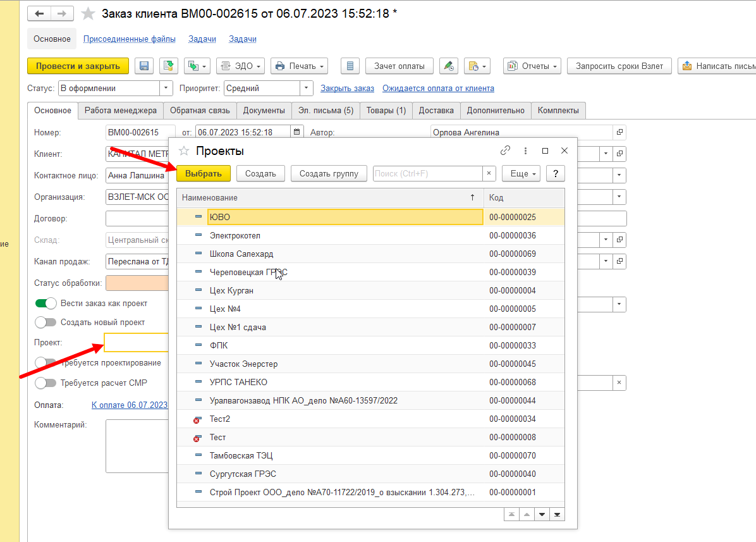The image size is (756, 542).
Task: Go back with the left arrow button
Action: (x=39, y=13)
